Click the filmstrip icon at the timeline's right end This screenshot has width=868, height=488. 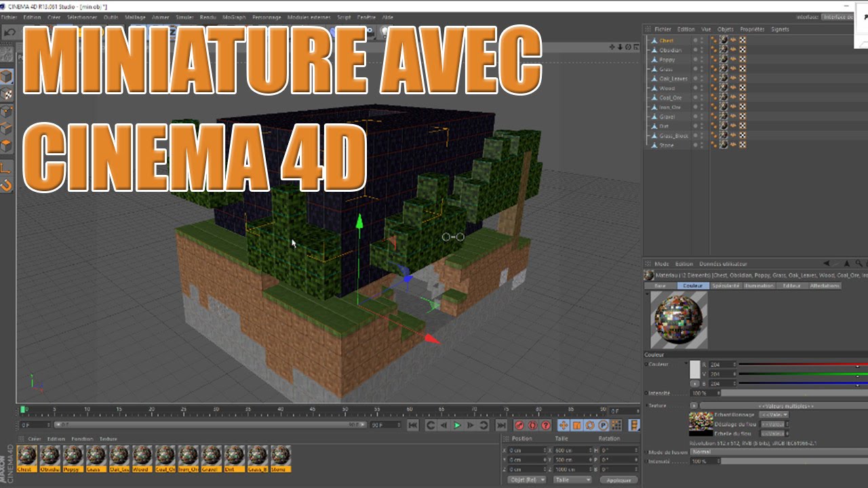pyautogui.click(x=635, y=425)
